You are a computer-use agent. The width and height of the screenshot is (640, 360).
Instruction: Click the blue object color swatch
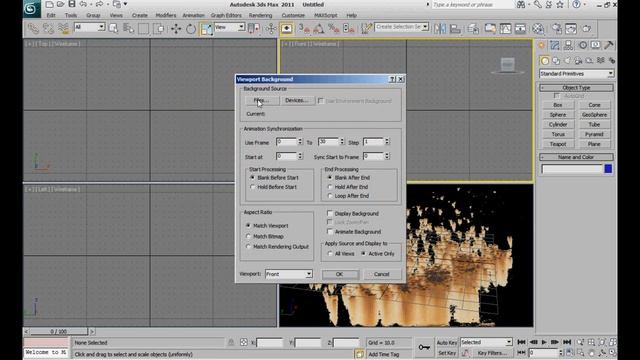tap(608, 169)
